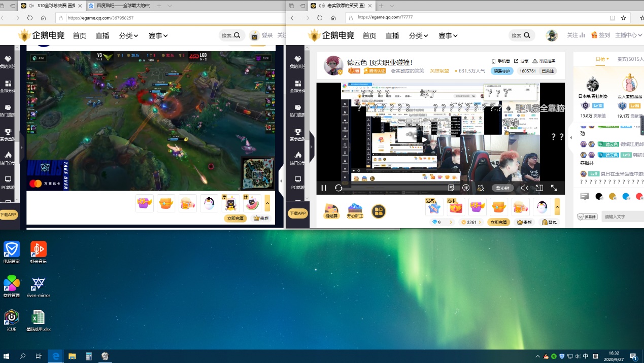644x363 pixels.
Task: Pause the live stream playback
Action: 324,188
